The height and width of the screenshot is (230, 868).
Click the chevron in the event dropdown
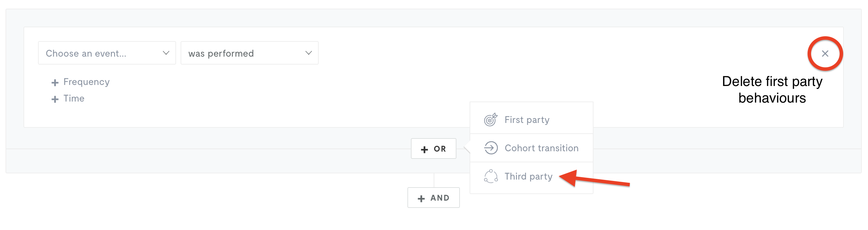166,53
